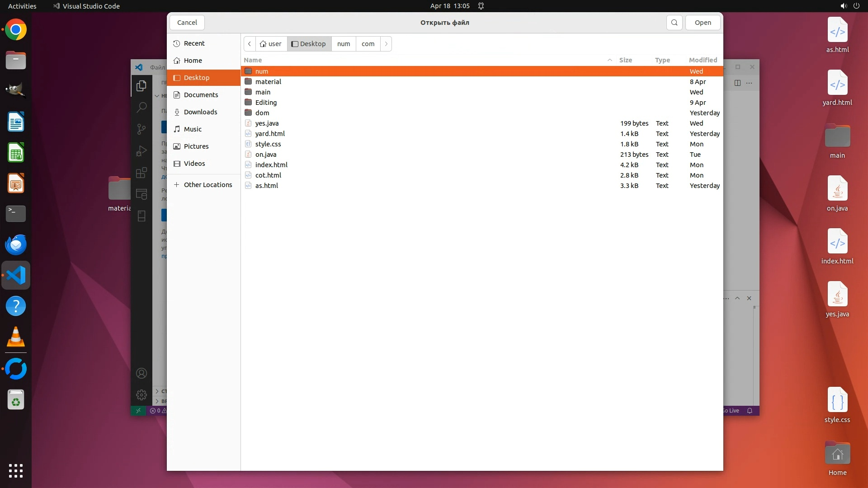
Task: Toggle sort order via Name column header
Action: coord(253,60)
